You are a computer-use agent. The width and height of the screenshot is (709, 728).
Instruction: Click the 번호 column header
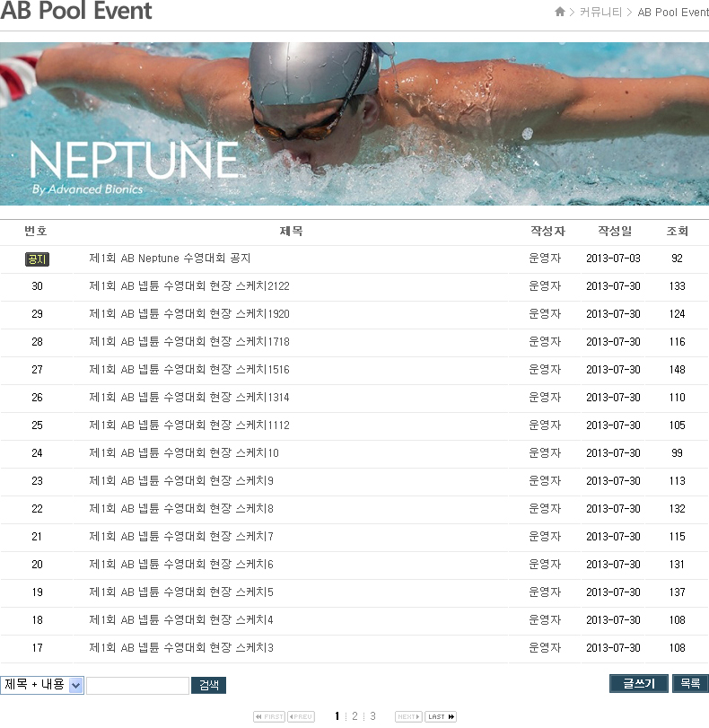tap(36, 232)
